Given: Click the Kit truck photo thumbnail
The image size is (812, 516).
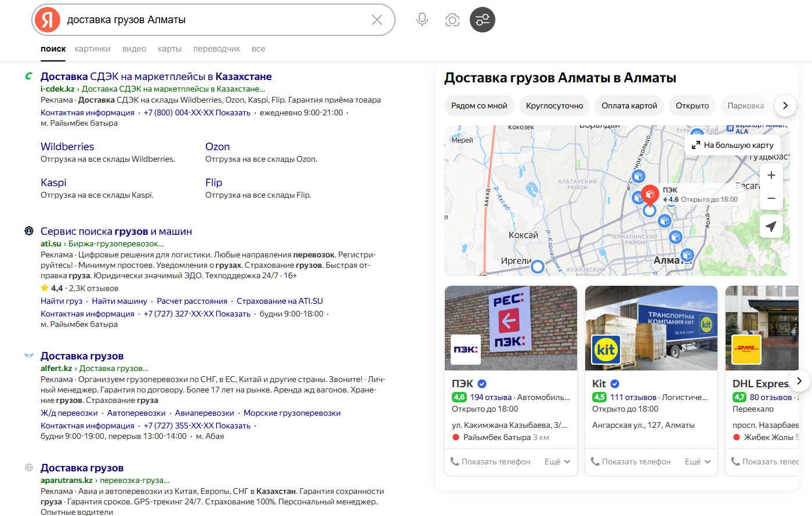Looking at the screenshot, I should [651, 328].
